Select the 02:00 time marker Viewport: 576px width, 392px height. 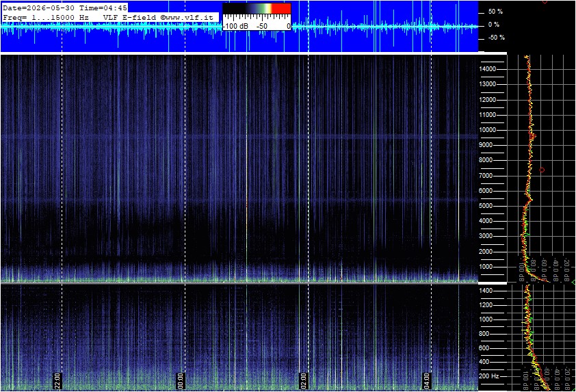point(304,381)
